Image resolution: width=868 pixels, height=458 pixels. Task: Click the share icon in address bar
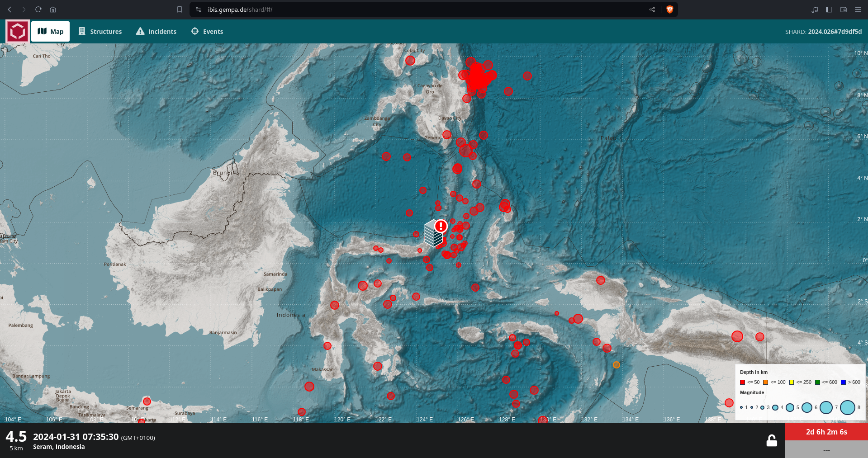[652, 9]
